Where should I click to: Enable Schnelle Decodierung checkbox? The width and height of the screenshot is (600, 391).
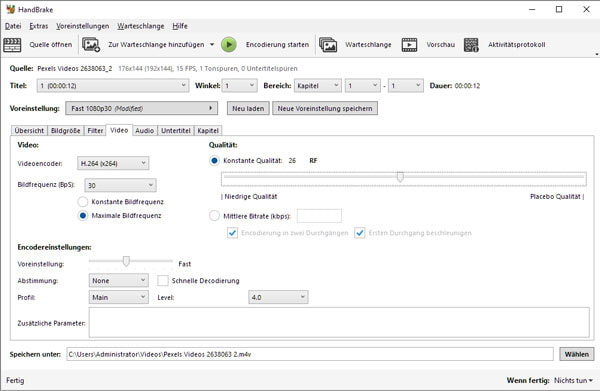(x=163, y=280)
